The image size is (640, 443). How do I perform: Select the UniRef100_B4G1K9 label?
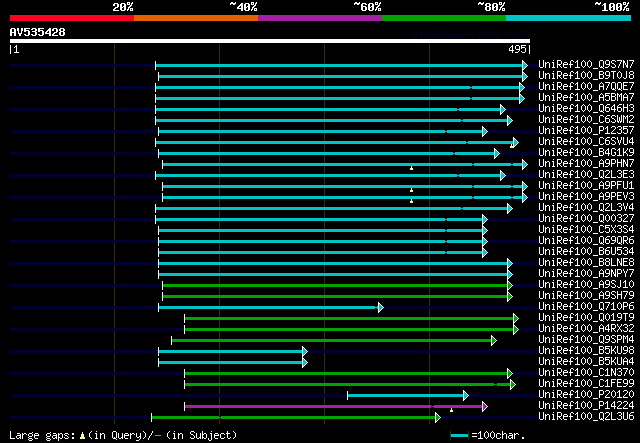[586, 152]
